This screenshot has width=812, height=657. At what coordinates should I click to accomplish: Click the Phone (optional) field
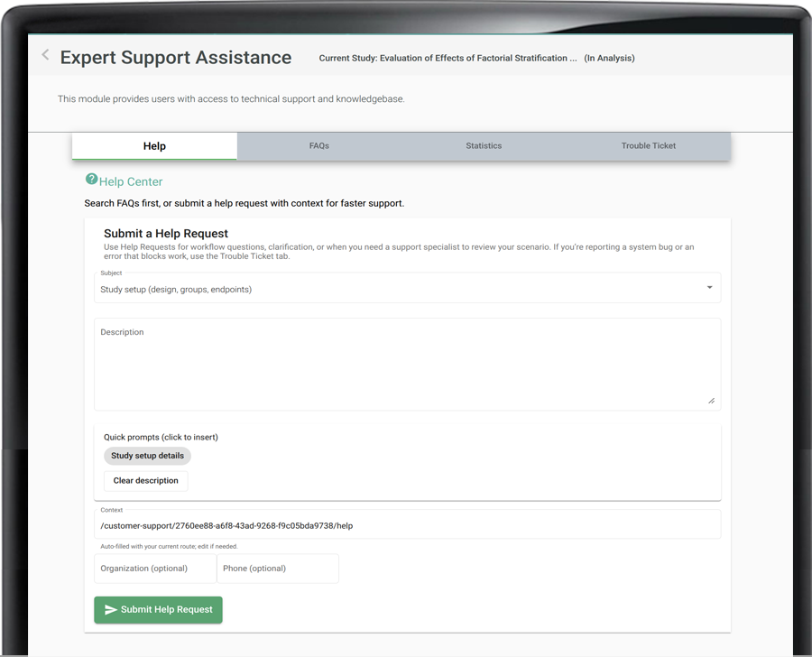coord(277,569)
